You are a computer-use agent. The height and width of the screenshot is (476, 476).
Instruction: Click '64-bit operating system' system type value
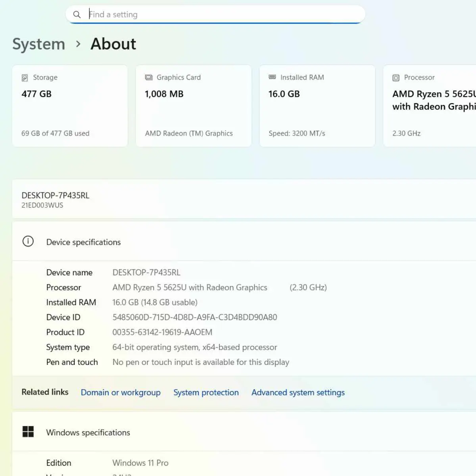click(x=195, y=347)
